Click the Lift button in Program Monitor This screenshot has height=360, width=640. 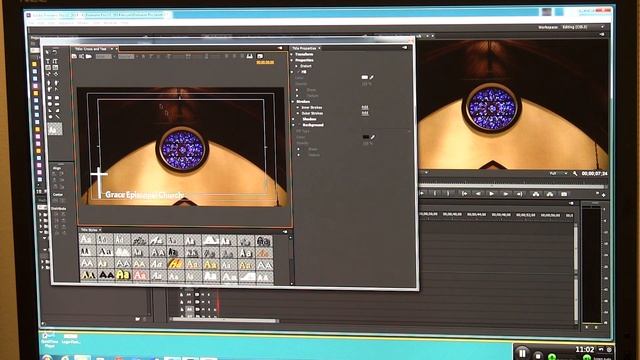(536, 194)
